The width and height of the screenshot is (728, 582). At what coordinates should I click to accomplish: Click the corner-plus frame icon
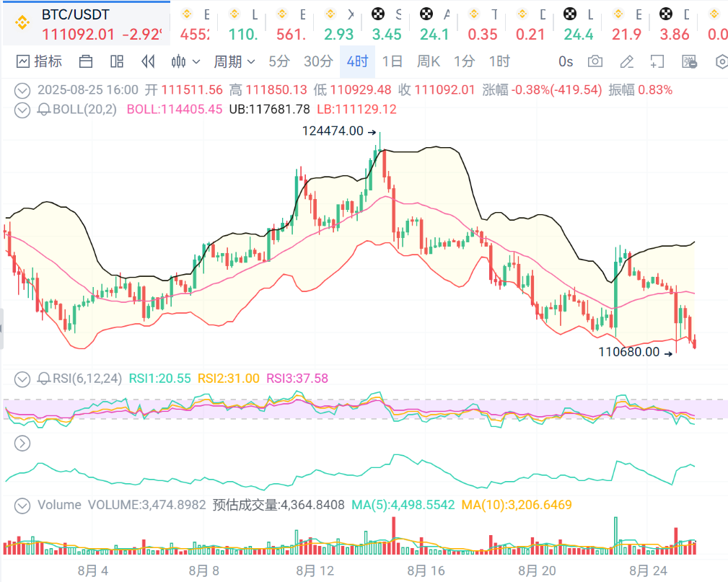657,61
